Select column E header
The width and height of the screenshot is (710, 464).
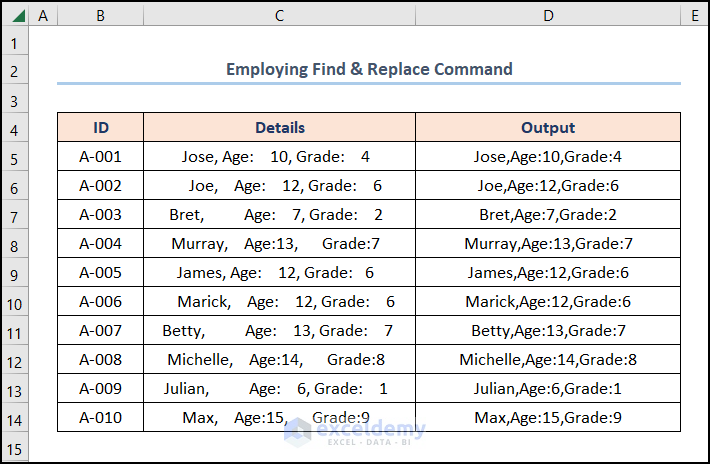[x=694, y=15]
